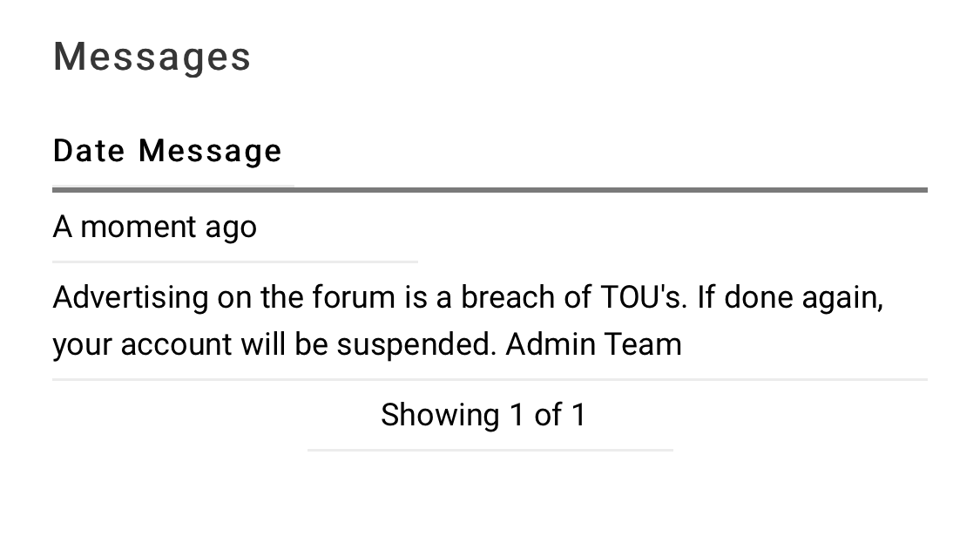Select the 'A moment ago' date cell
The image size is (980, 557).
click(154, 227)
